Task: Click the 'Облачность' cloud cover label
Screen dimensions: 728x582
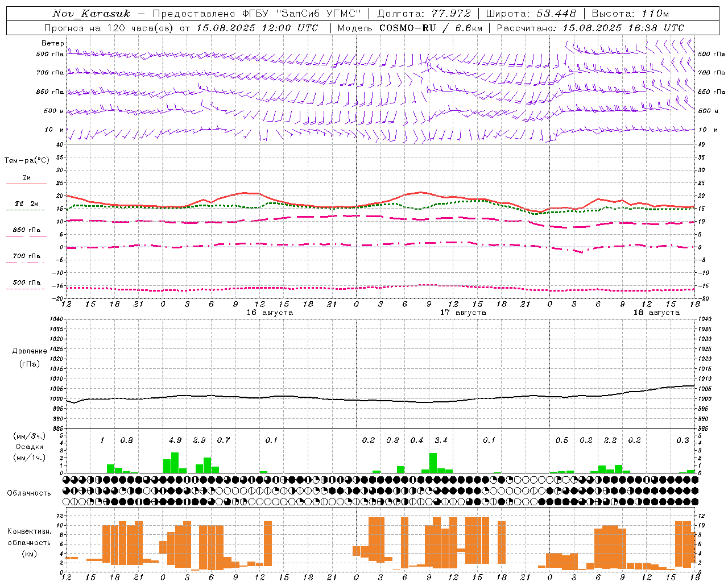Action: coord(29,493)
